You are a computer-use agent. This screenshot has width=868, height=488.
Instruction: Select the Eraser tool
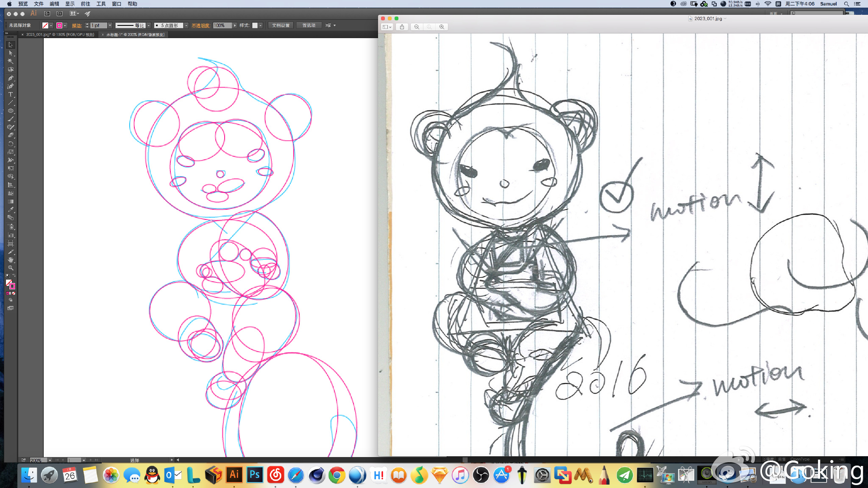11,136
